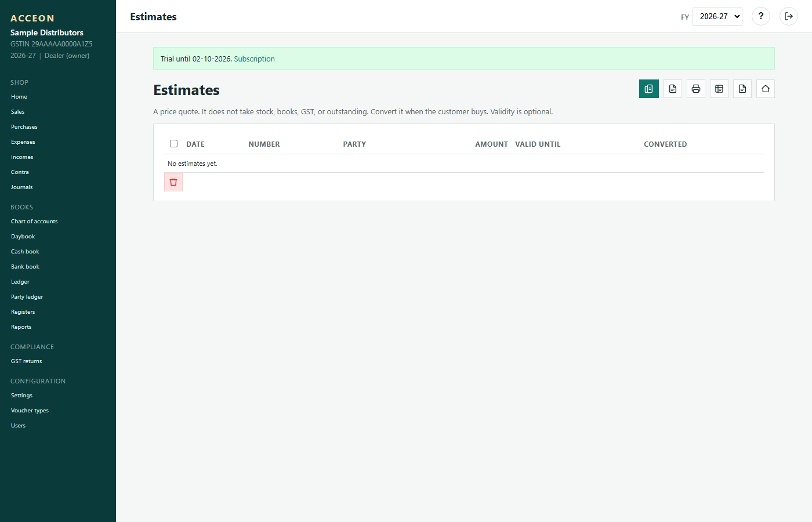Open the FY 2026-27 dropdown
Screen dimensions: 812x522
tap(717, 16)
